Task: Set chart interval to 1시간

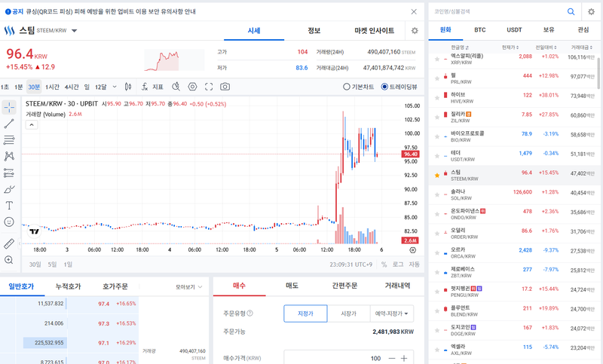Action: (52, 87)
